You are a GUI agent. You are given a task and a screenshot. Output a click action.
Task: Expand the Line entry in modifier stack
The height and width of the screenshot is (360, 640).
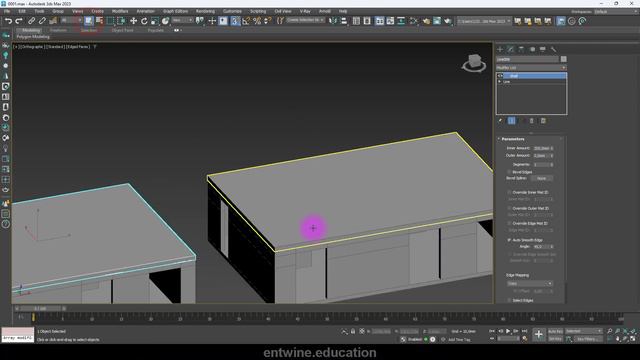point(500,82)
